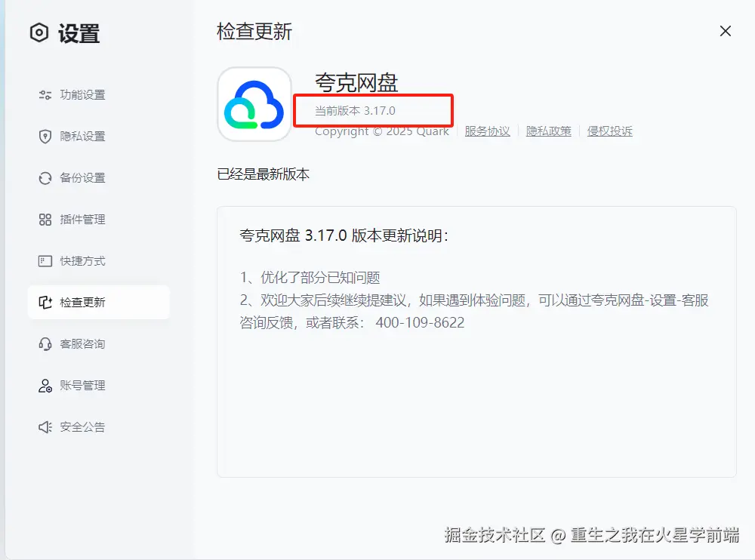Click the 检查更新 page title
Viewport: 755px width, 560px height.
(x=254, y=32)
